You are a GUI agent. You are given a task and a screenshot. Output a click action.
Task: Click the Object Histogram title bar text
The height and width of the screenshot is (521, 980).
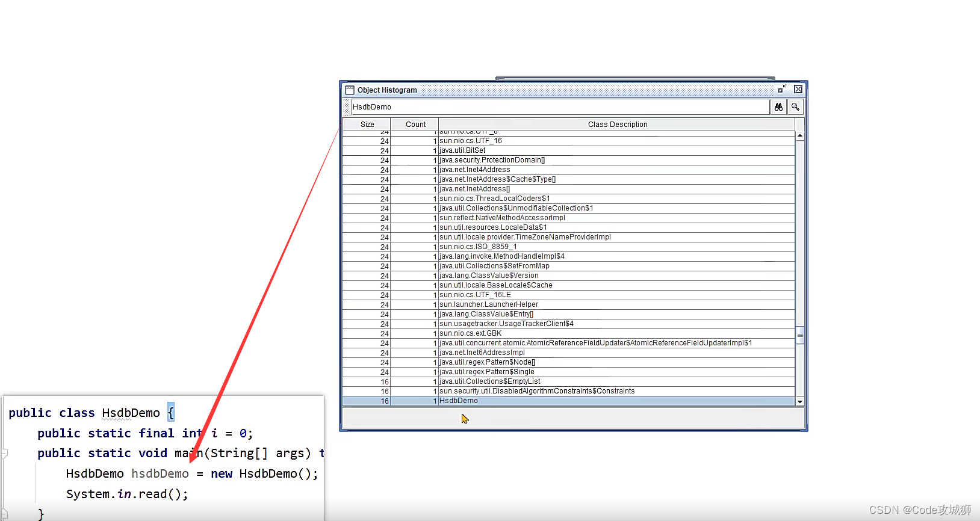coord(387,90)
